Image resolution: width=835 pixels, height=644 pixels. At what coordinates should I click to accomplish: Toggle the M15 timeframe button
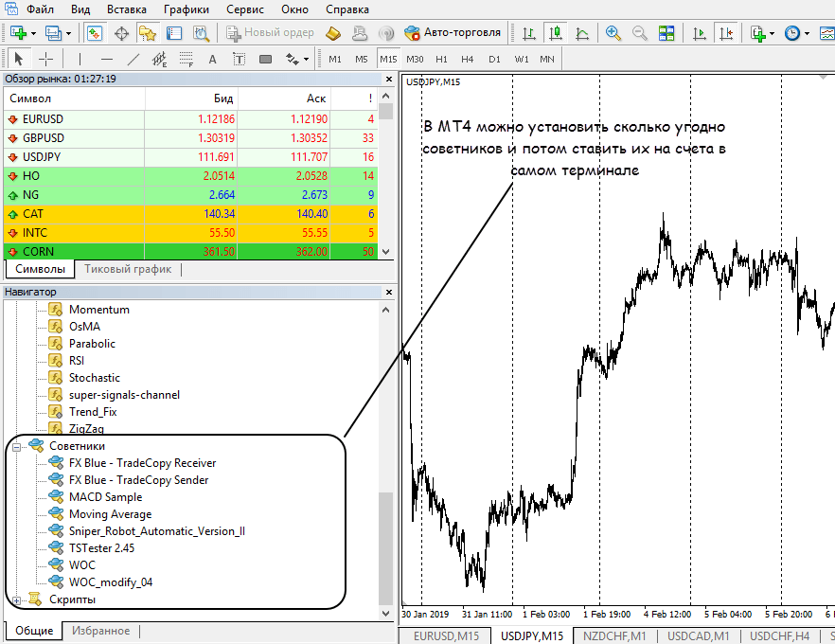388,59
